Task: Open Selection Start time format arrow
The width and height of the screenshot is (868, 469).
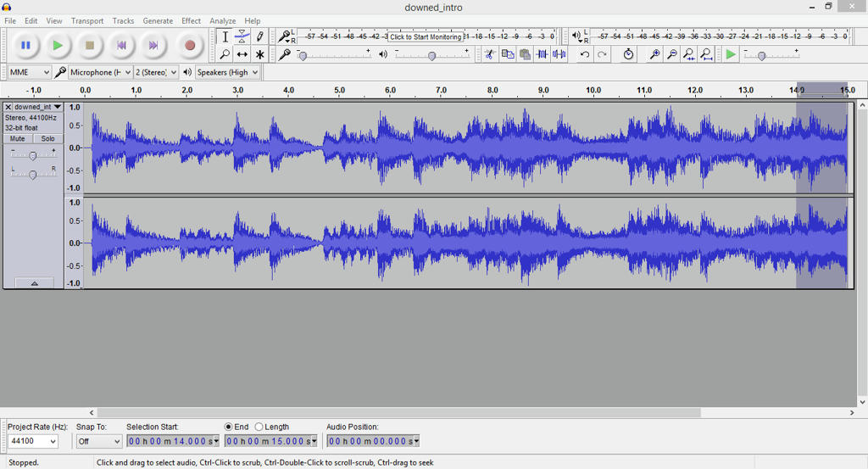Action: [216, 441]
